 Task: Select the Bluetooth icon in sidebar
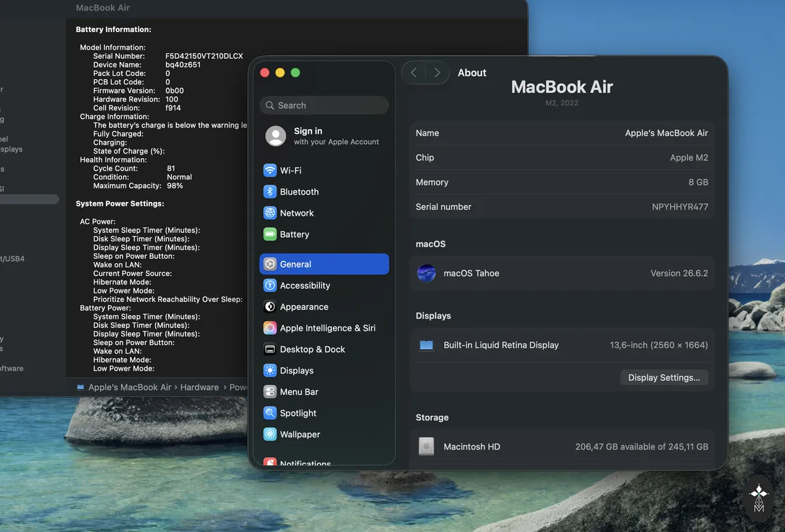tap(270, 191)
